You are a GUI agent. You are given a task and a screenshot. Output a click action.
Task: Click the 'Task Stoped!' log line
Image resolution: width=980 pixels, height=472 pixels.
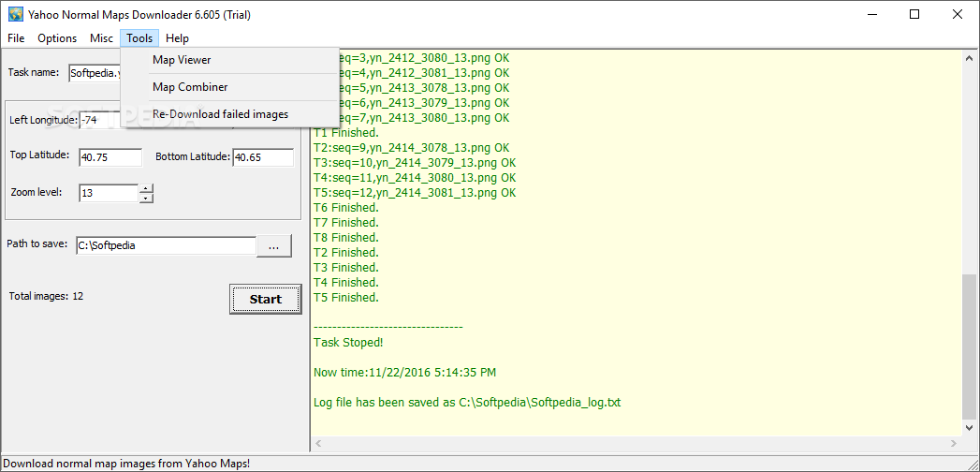coord(348,343)
